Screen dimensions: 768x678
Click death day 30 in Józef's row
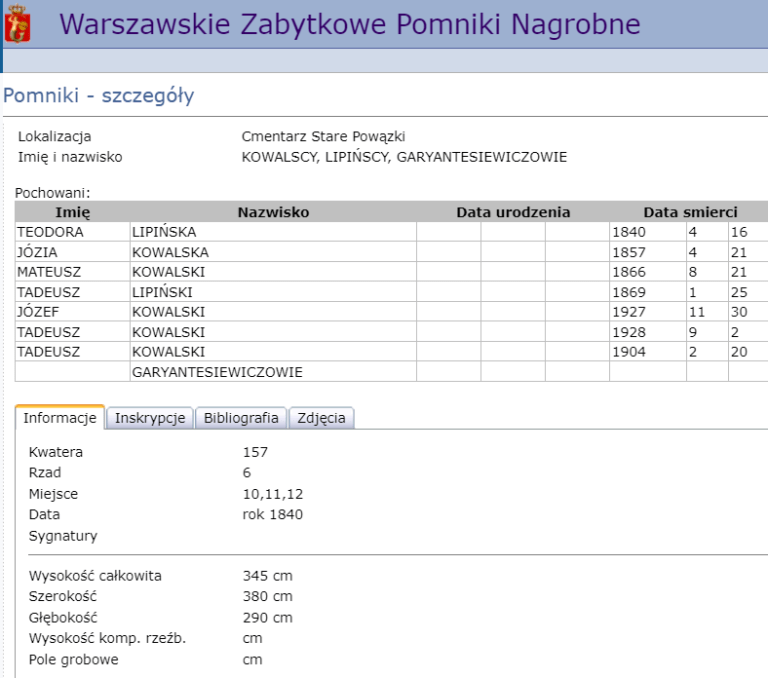tap(748, 312)
